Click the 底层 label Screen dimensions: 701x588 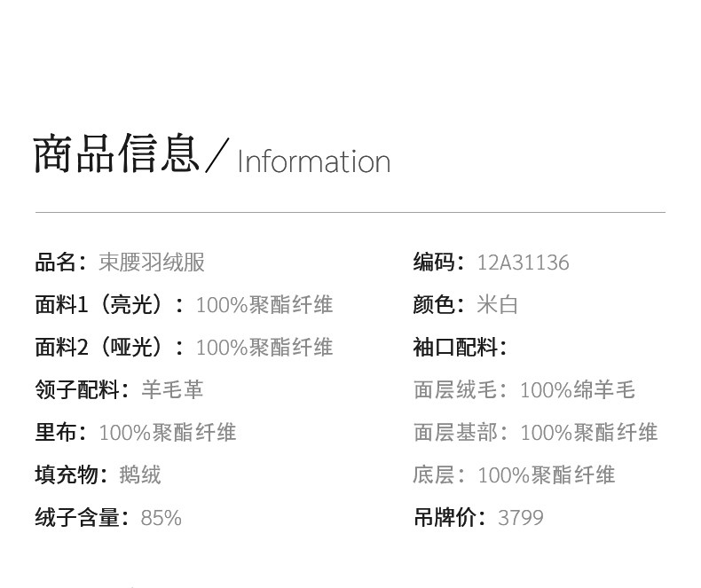pyautogui.click(x=435, y=475)
